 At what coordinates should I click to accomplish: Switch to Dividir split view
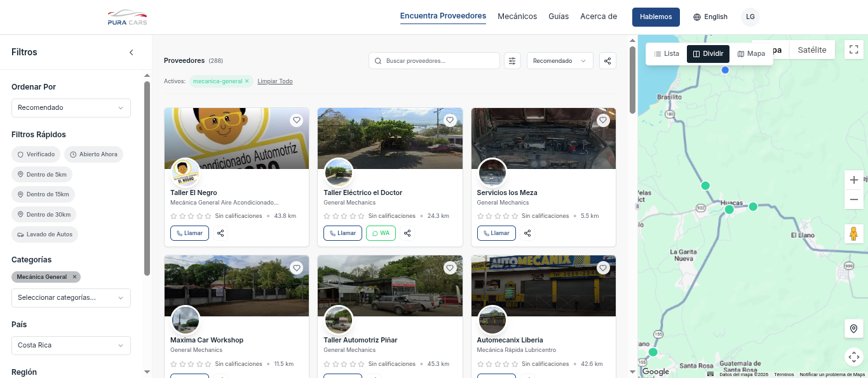pyautogui.click(x=708, y=54)
